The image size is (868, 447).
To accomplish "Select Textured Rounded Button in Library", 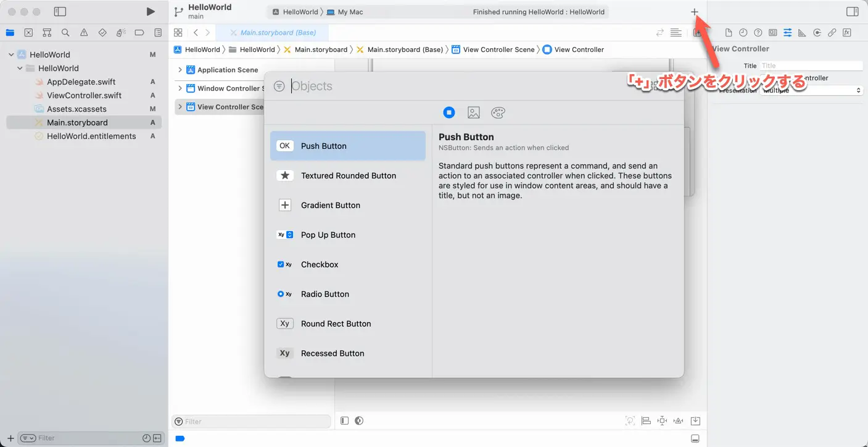I will [x=348, y=175].
